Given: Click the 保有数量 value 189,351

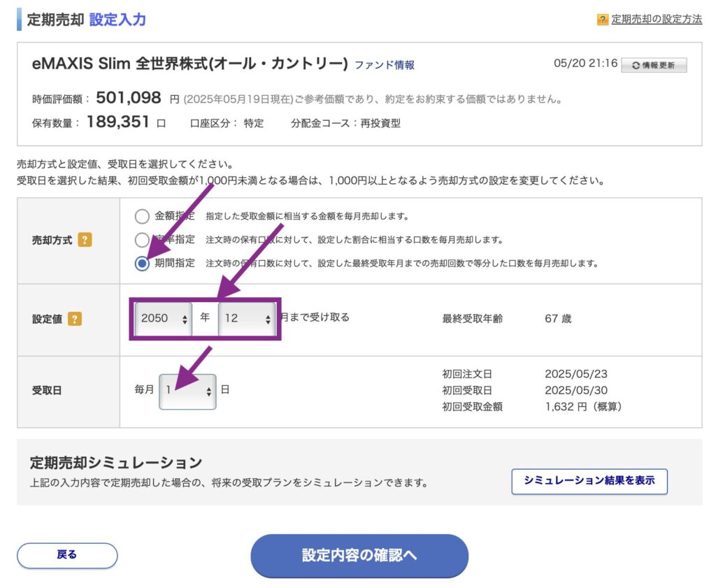Looking at the screenshot, I should click(117, 122).
